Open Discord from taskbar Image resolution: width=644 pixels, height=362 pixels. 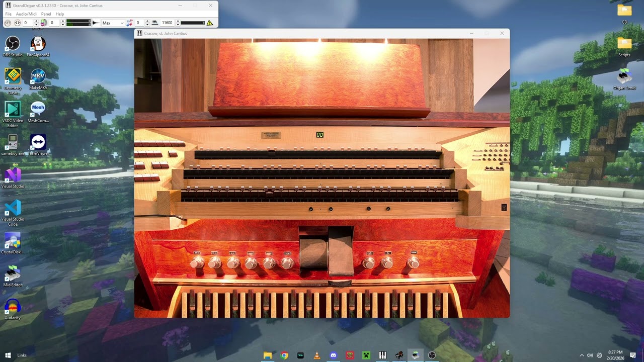[333, 355]
